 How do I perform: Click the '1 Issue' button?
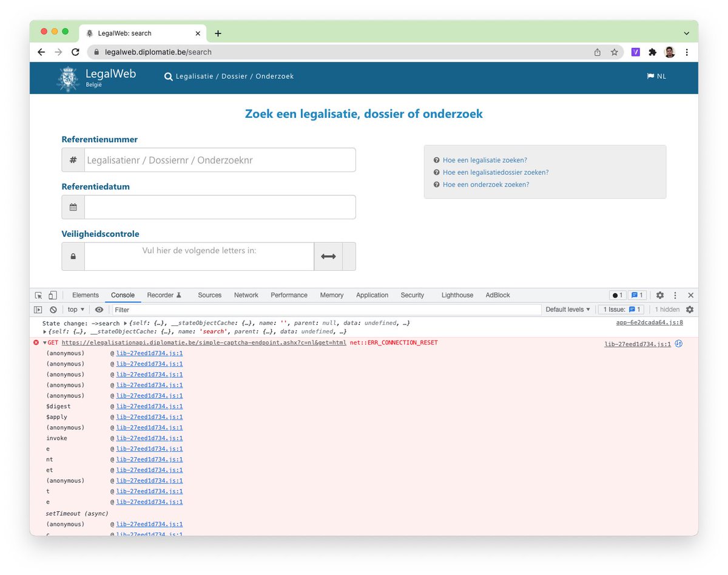[x=620, y=310]
